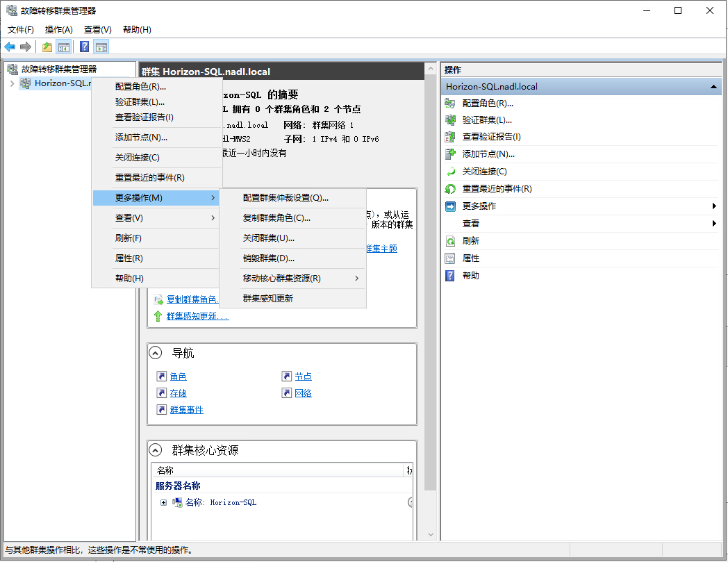
Task: Open the 节点 navigation link
Action: click(303, 377)
